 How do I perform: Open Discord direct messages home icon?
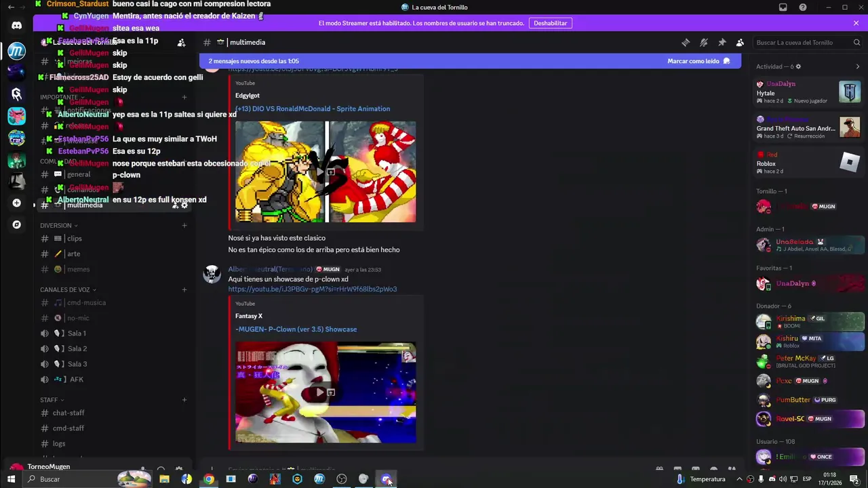16,26
